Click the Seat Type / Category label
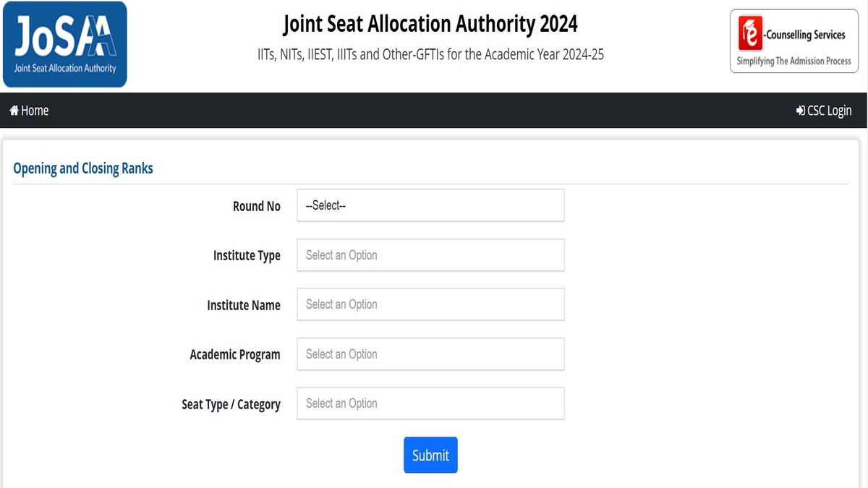Image resolution: width=868 pixels, height=488 pixels. click(x=231, y=404)
